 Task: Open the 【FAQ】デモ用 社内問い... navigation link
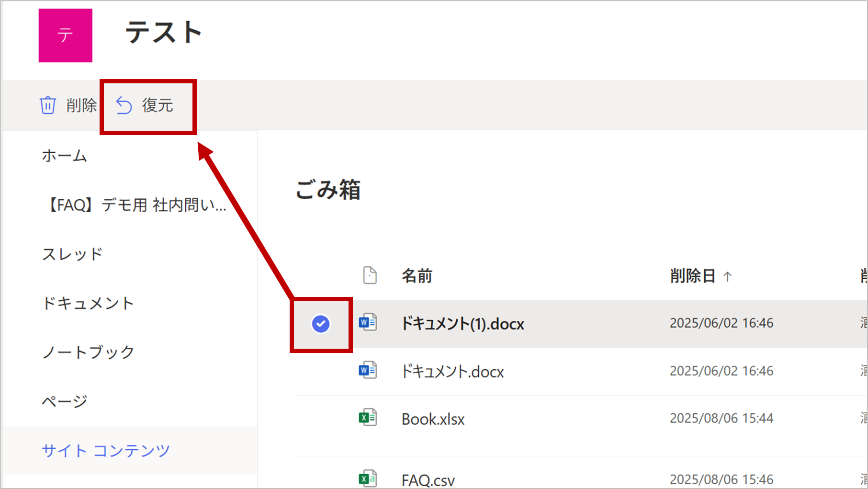point(136,205)
